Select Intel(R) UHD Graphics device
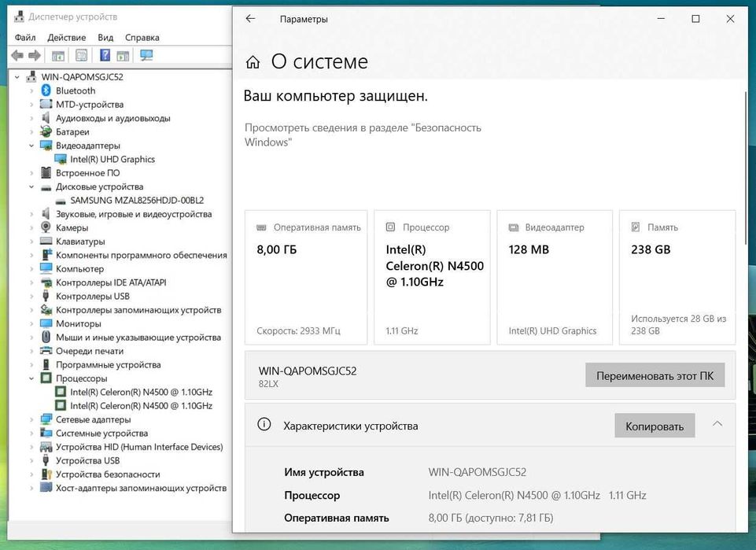This screenshot has height=550, width=756. (x=112, y=159)
